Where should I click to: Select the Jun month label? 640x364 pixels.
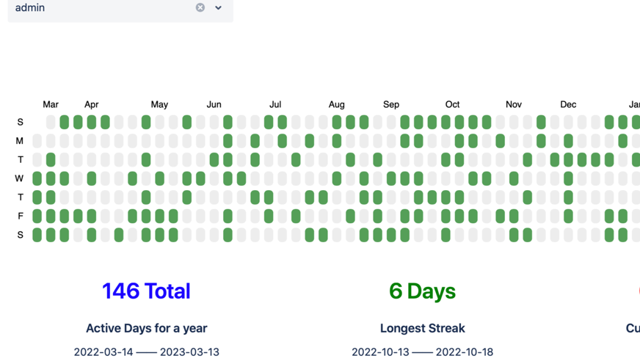(214, 104)
